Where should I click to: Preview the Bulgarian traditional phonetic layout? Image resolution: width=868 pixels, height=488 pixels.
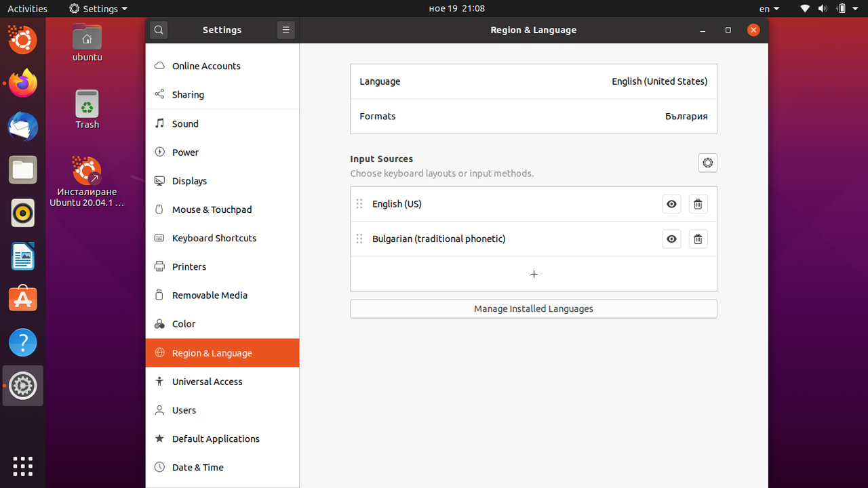pos(671,239)
